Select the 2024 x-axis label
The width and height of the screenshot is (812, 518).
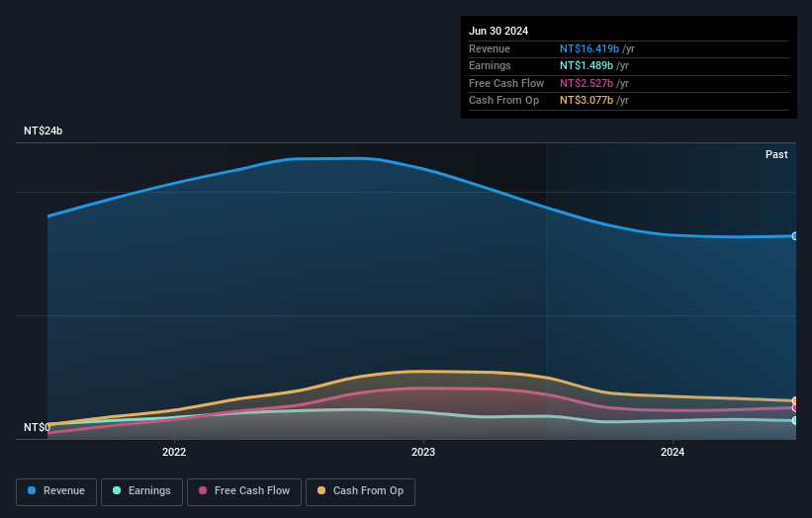pyautogui.click(x=673, y=453)
